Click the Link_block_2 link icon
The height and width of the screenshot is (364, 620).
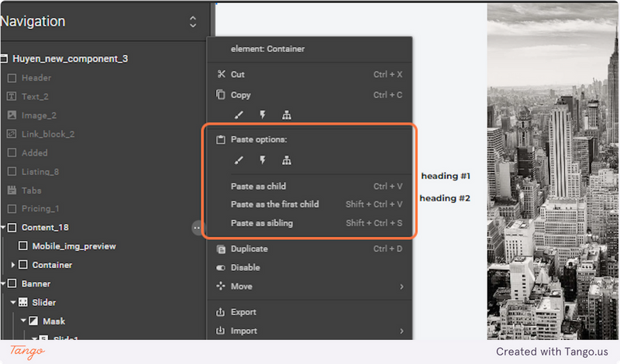point(12,134)
